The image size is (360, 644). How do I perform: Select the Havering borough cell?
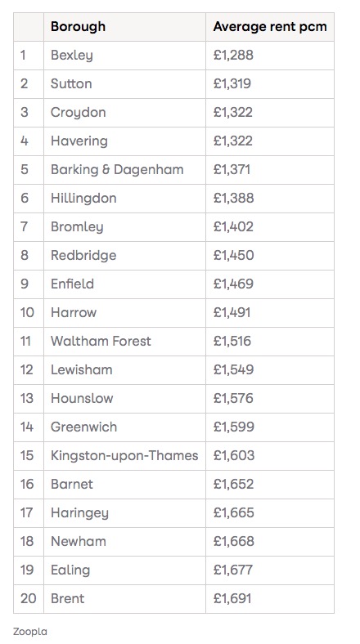point(124,141)
